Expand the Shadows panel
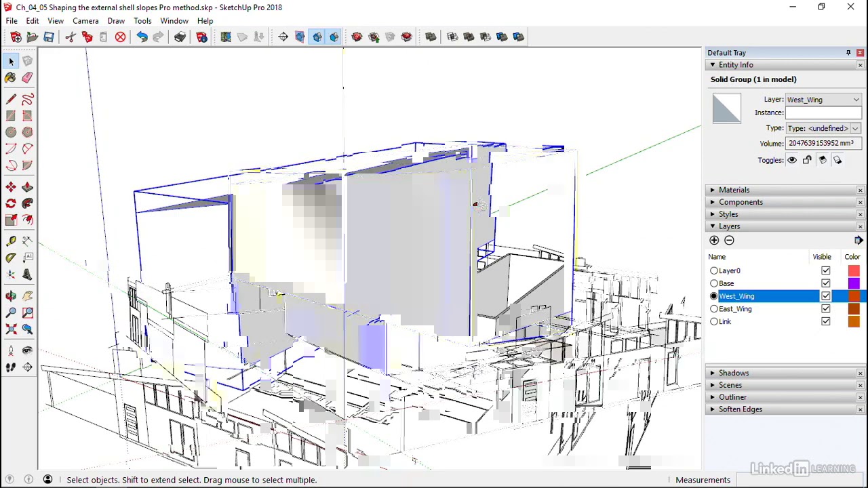This screenshot has height=488, width=868. click(x=712, y=373)
